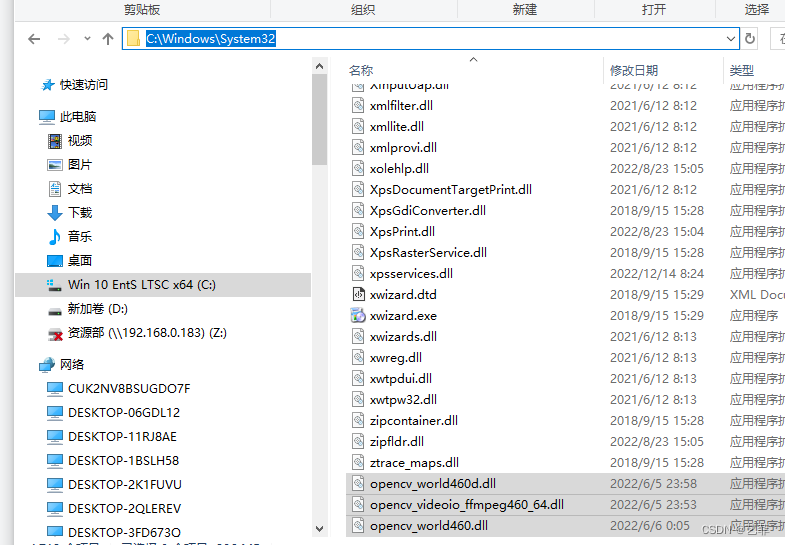The width and height of the screenshot is (785, 545).
Task: Select opencv_videoio_ffmpeg460_64.dll file
Action: 466,505
